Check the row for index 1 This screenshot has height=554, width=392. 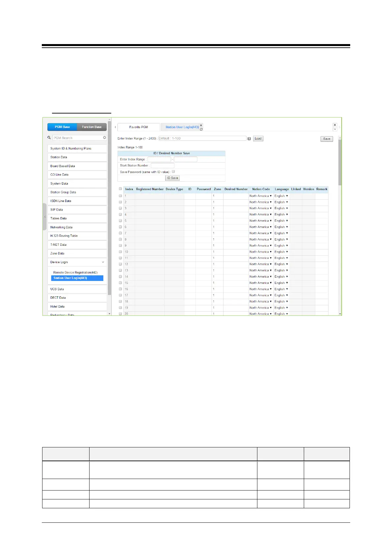[120, 196]
